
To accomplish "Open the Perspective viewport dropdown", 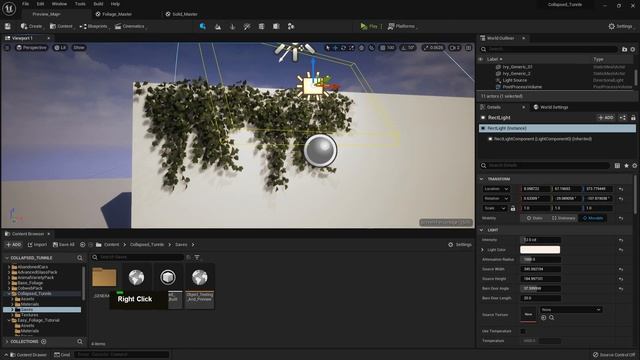I will click(31, 48).
